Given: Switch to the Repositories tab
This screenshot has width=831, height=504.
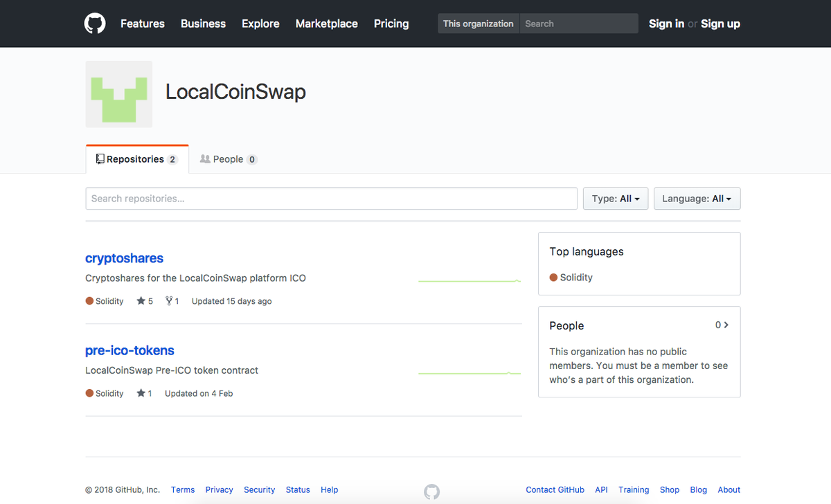Looking at the screenshot, I should (137, 159).
